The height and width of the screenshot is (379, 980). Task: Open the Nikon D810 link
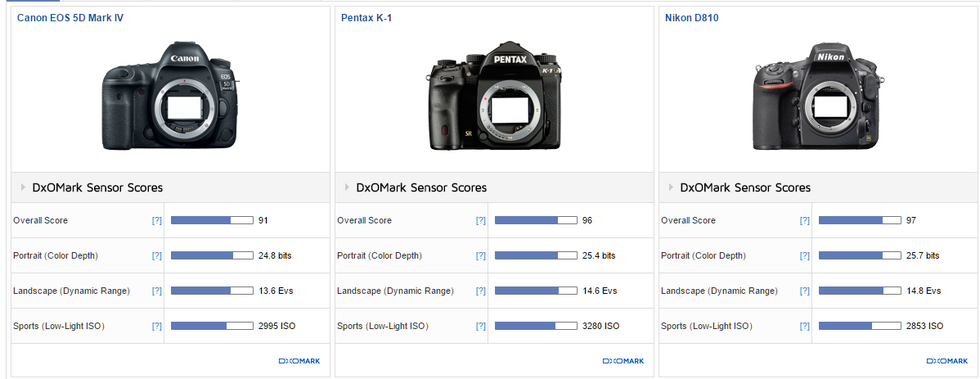[x=692, y=18]
